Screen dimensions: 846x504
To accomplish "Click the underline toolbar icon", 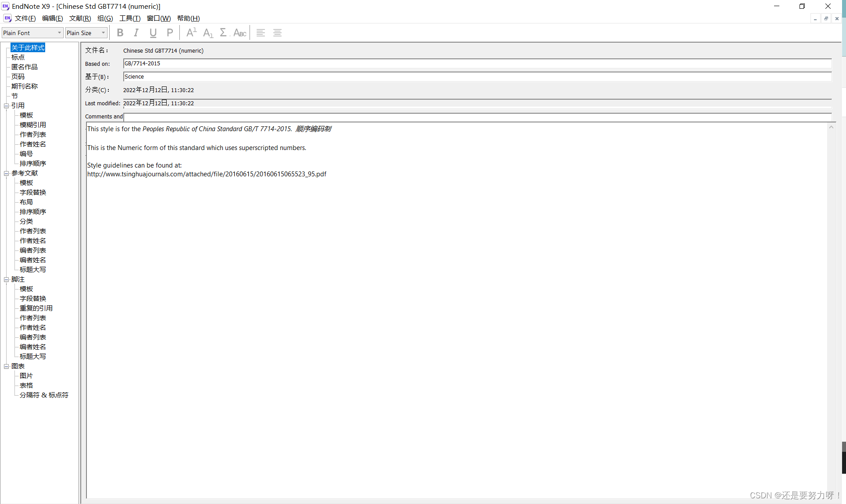I will (153, 32).
